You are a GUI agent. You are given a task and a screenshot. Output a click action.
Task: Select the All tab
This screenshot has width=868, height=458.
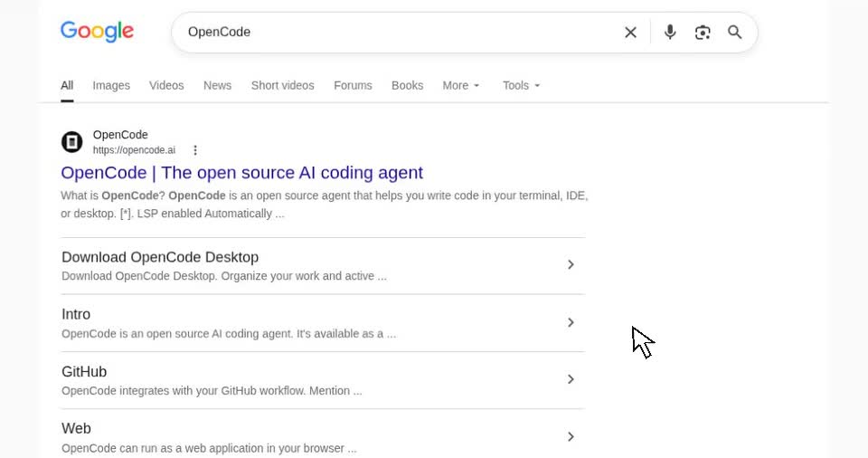[67, 85]
